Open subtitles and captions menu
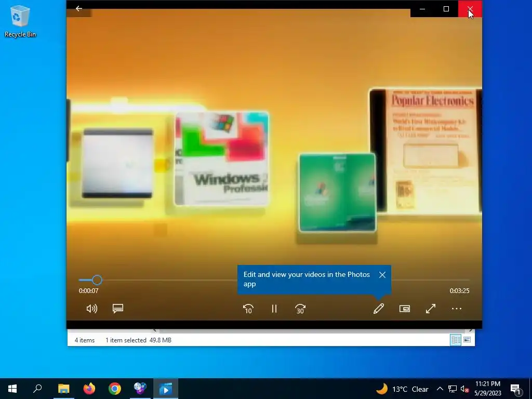 click(x=118, y=309)
